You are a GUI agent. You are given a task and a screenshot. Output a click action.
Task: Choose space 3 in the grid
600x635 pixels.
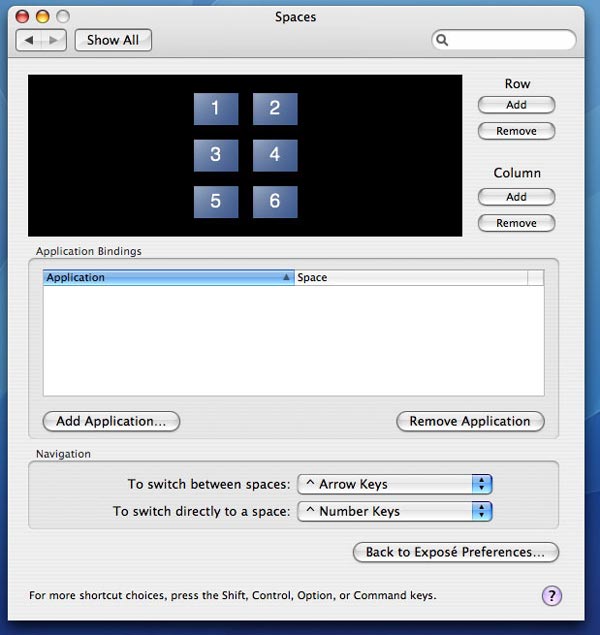tap(216, 155)
